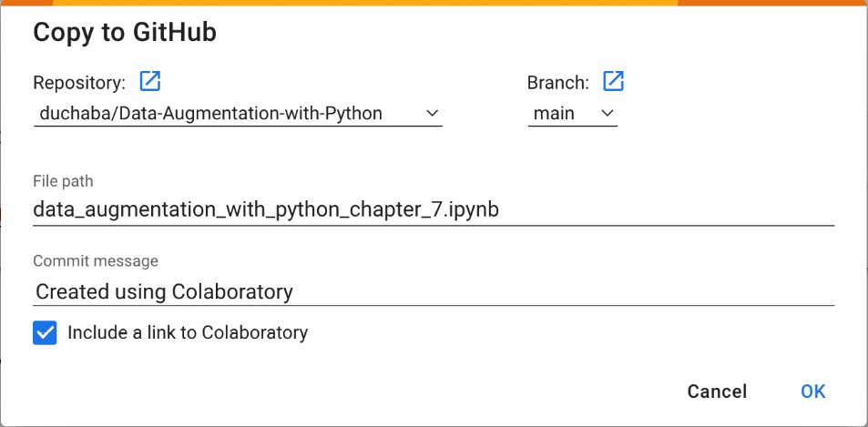
Task: Uncheck Include a link to Colaboratory
Action: 45,333
